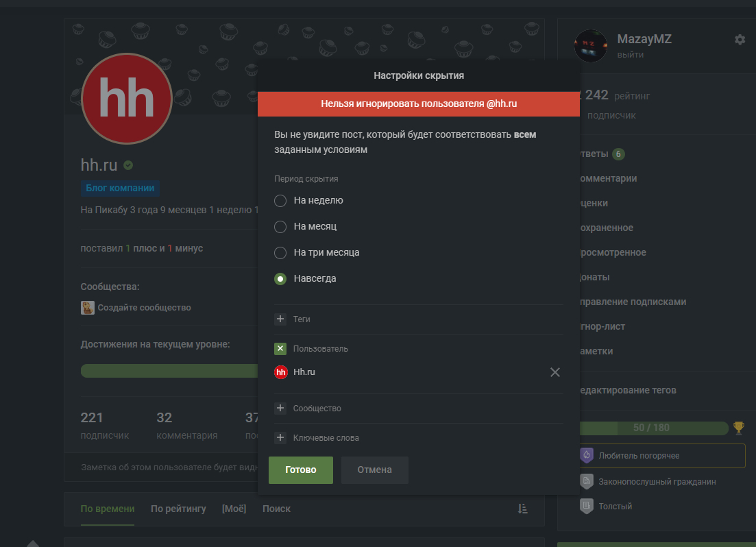Screen dimensions: 756x547
Task: Click Блог компании label
Action: coord(120,188)
